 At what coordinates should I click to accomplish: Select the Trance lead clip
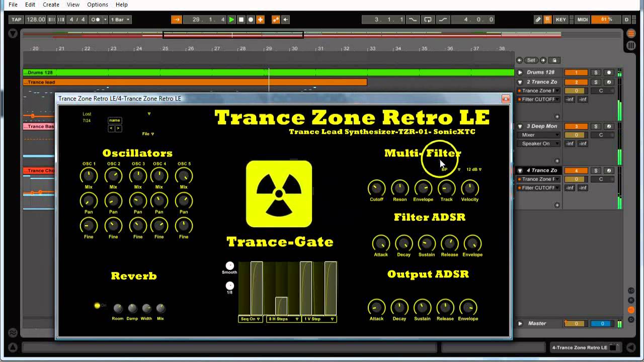click(195, 82)
